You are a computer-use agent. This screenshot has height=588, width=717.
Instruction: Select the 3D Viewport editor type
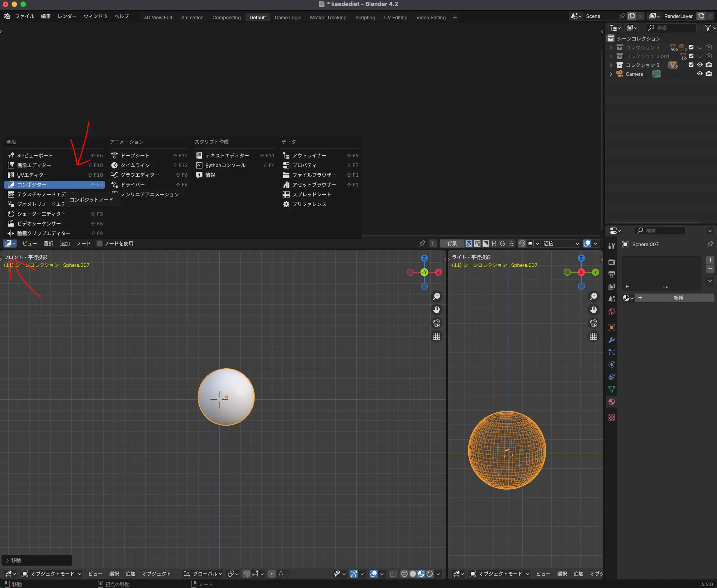(x=54, y=156)
